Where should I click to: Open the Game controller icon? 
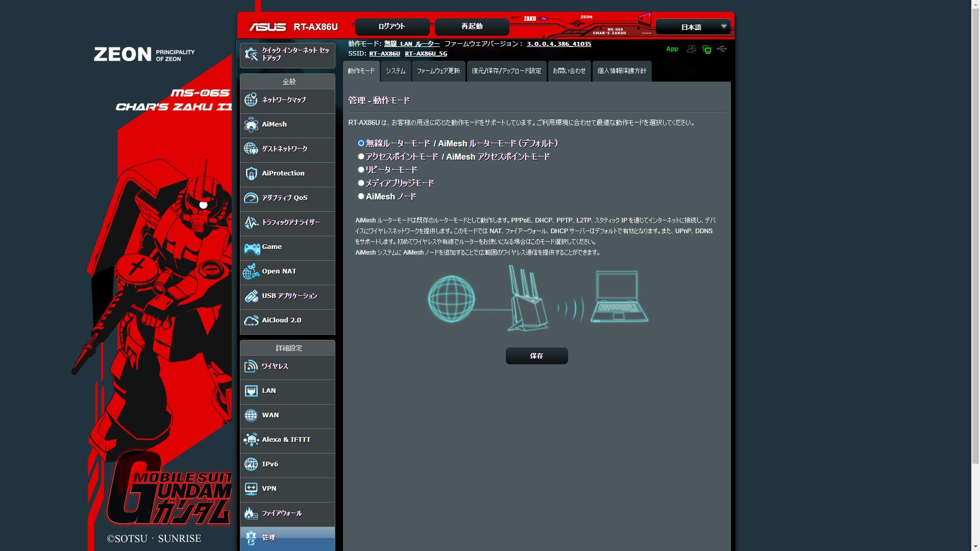[252, 248]
